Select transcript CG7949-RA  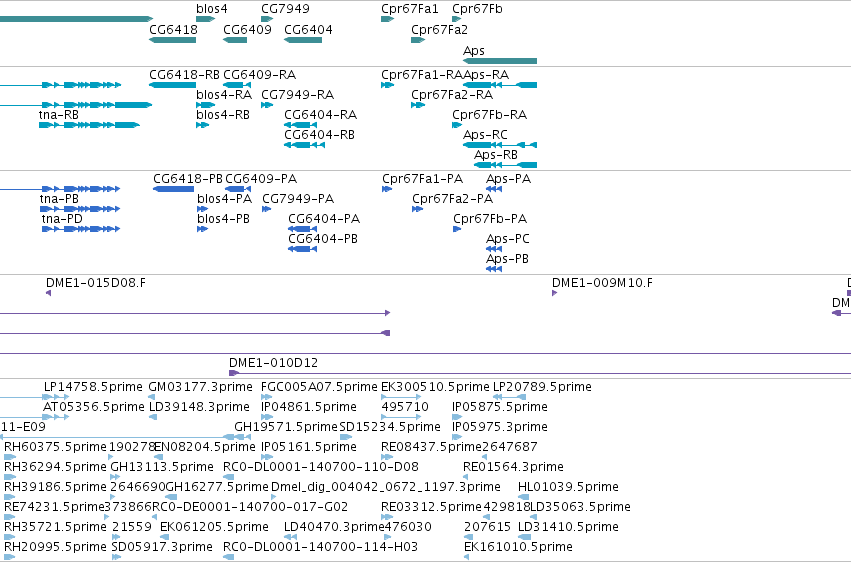pos(267,105)
